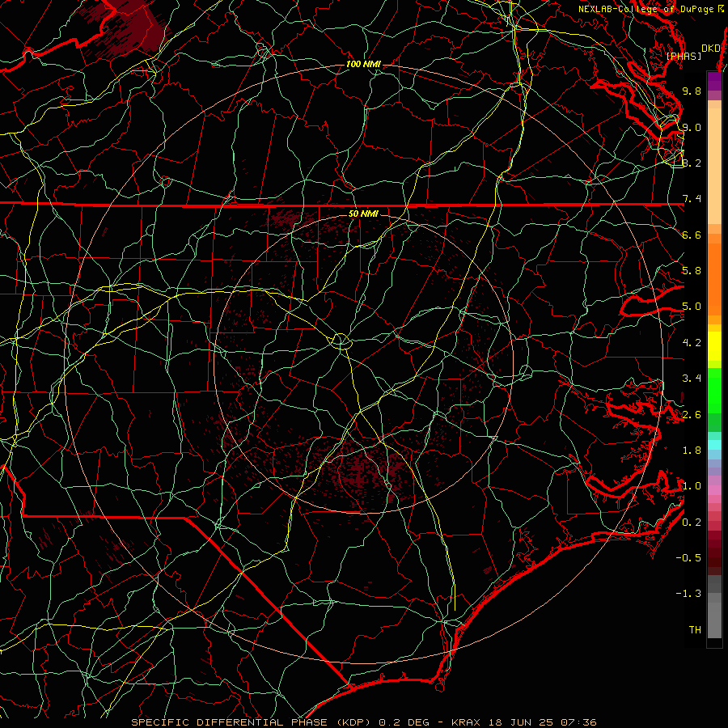Click the 3.4 legend value

click(x=692, y=379)
